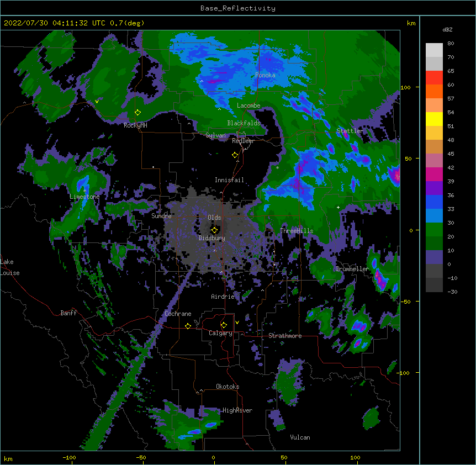
Task: Click the Calgary city label
Action: pos(220,333)
